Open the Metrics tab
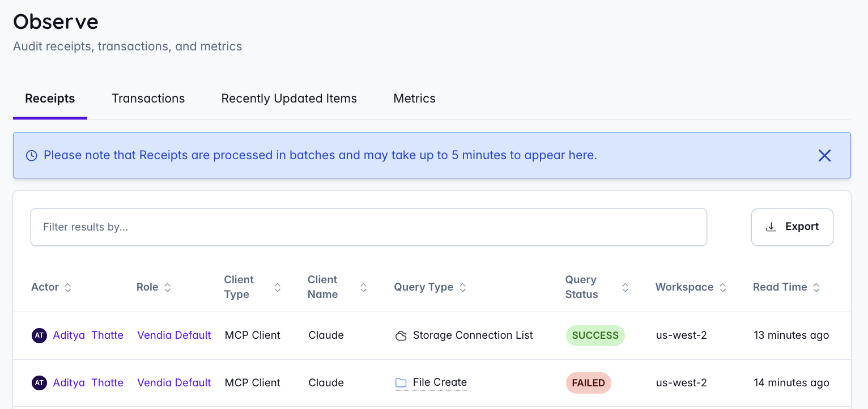 click(x=414, y=99)
